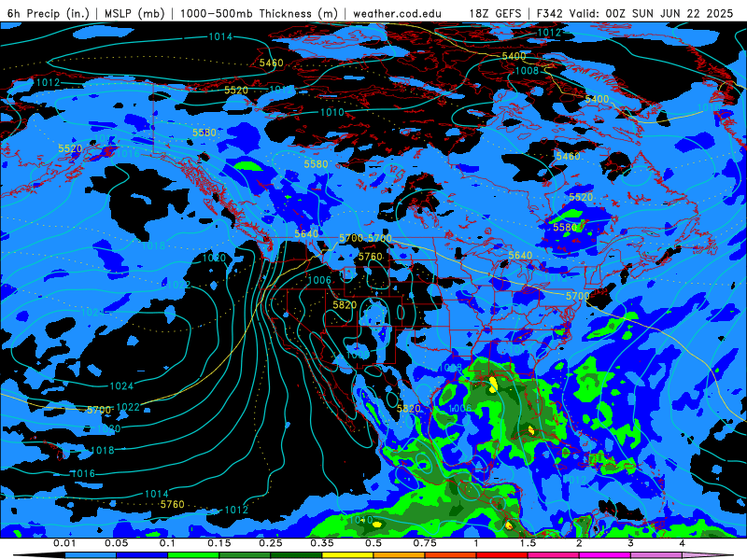The image size is (747, 560).
Task: Click the legend value 3
Action: [631, 543]
